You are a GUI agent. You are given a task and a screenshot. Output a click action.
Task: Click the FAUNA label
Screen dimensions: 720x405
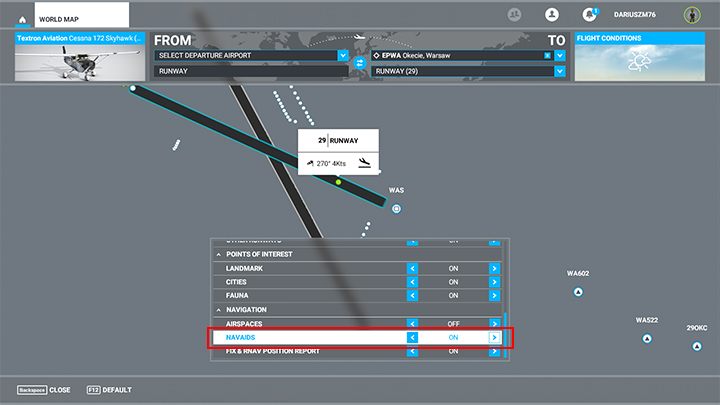tap(237, 295)
